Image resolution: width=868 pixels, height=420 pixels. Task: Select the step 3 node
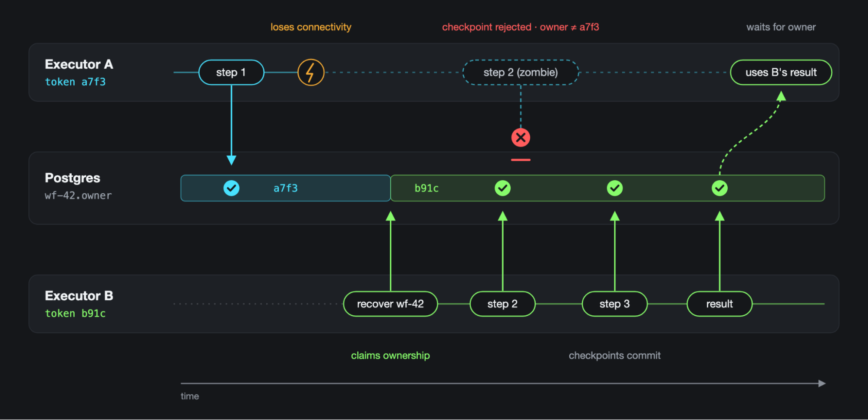pos(615,304)
